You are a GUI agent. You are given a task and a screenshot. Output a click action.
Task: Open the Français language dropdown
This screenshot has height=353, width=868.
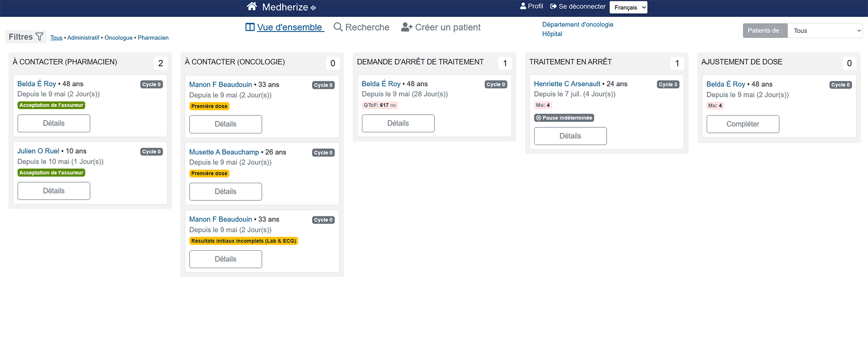point(628,7)
